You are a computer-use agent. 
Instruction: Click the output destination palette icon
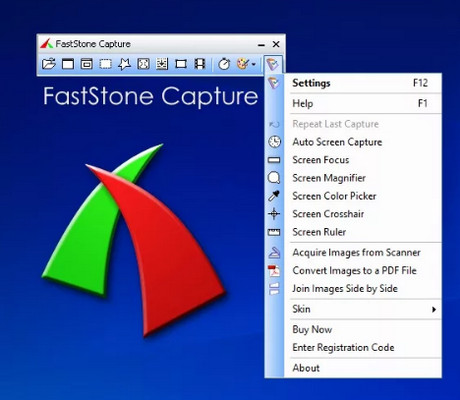[x=243, y=63]
